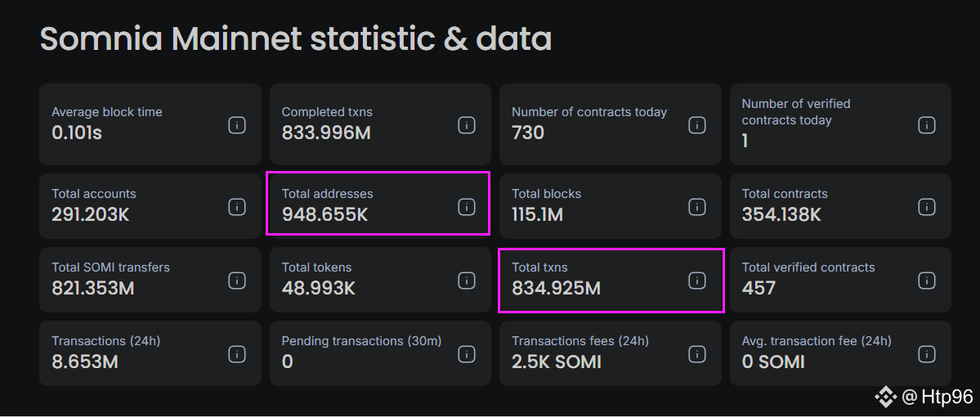Open info for Number of contracts today
980x418 pixels.
[x=697, y=125]
